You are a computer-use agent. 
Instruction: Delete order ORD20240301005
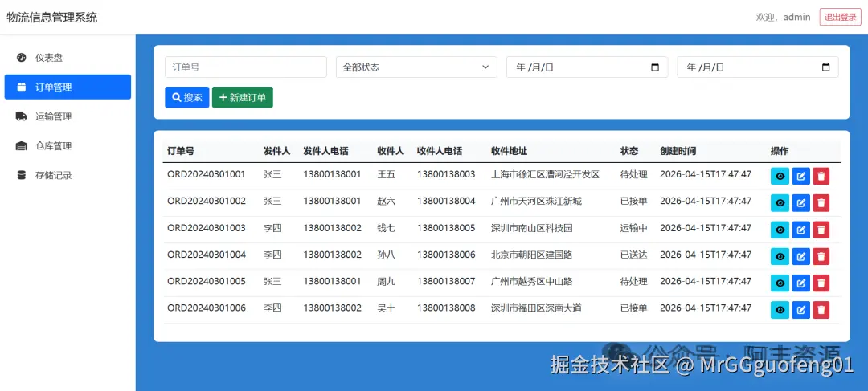tap(821, 283)
